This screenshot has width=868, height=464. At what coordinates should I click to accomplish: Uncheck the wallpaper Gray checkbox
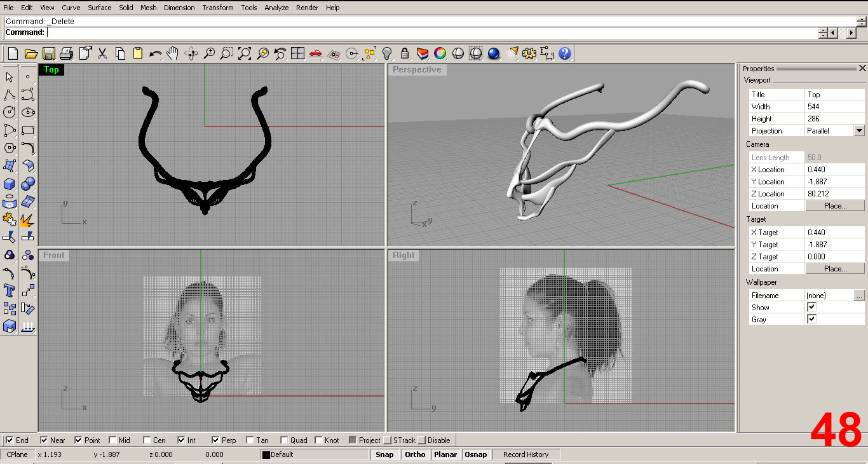click(x=811, y=319)
